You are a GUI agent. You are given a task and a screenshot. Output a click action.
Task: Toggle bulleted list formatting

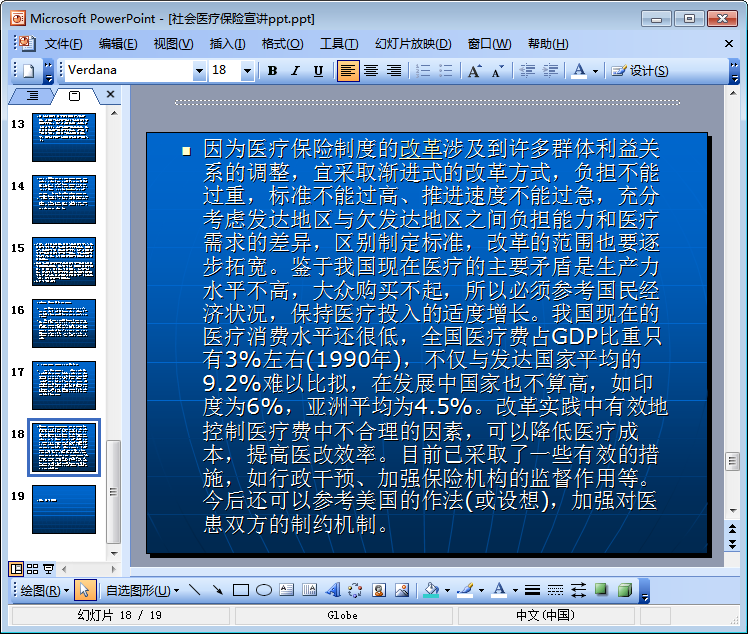point(446,71)
